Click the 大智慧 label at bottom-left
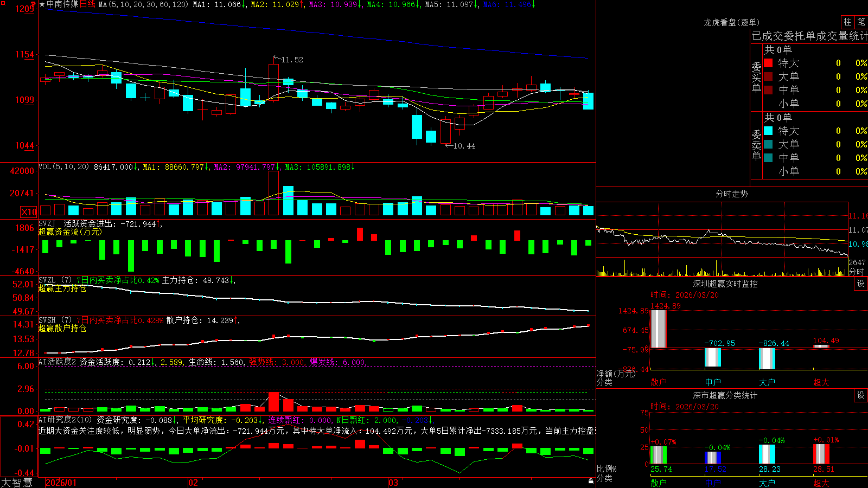868x488 pixels. (x=17, y=483)
